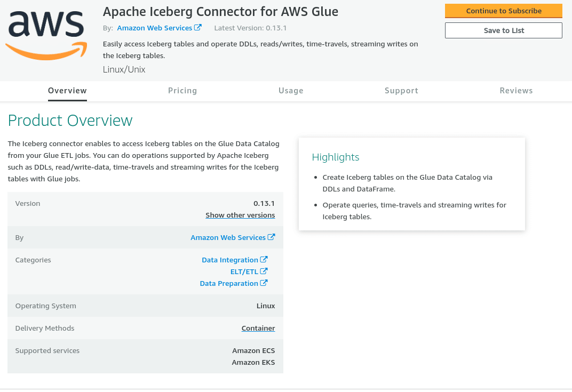
Task: Click external link icon next to Data Preparation
Action: click(264, 283)
